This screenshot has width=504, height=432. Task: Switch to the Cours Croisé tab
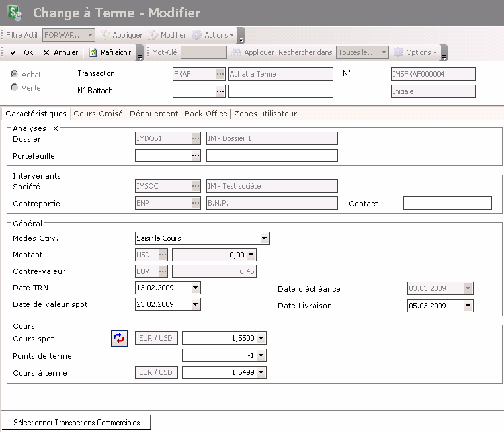coord(98,114)
